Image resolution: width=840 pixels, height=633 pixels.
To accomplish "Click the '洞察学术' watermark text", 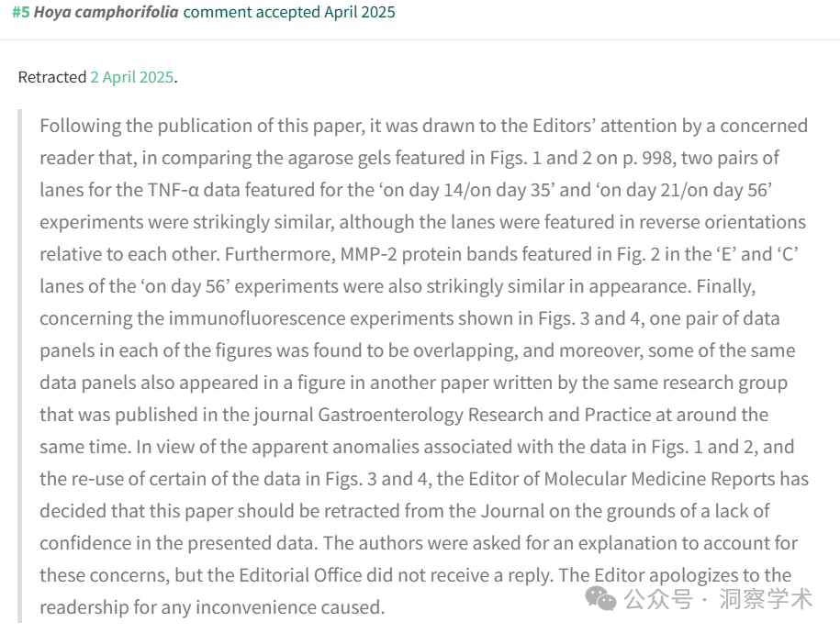I will (766, 599).
